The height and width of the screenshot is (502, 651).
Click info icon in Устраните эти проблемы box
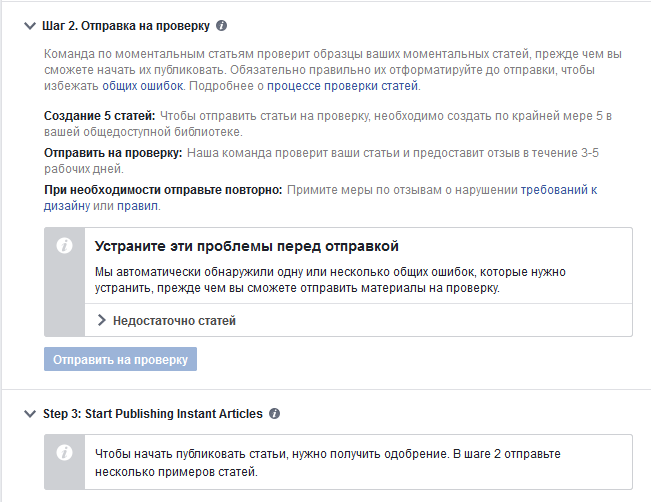tap(64, 245)
